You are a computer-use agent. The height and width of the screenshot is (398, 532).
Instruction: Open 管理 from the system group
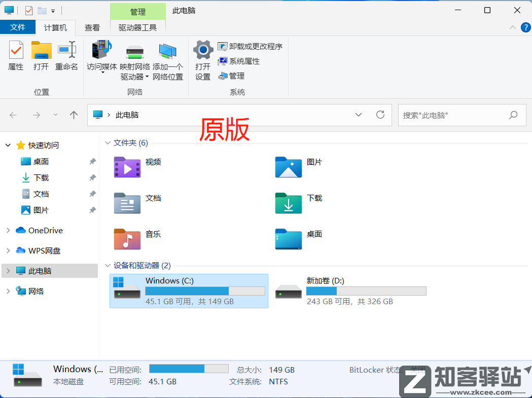[231, 76]
